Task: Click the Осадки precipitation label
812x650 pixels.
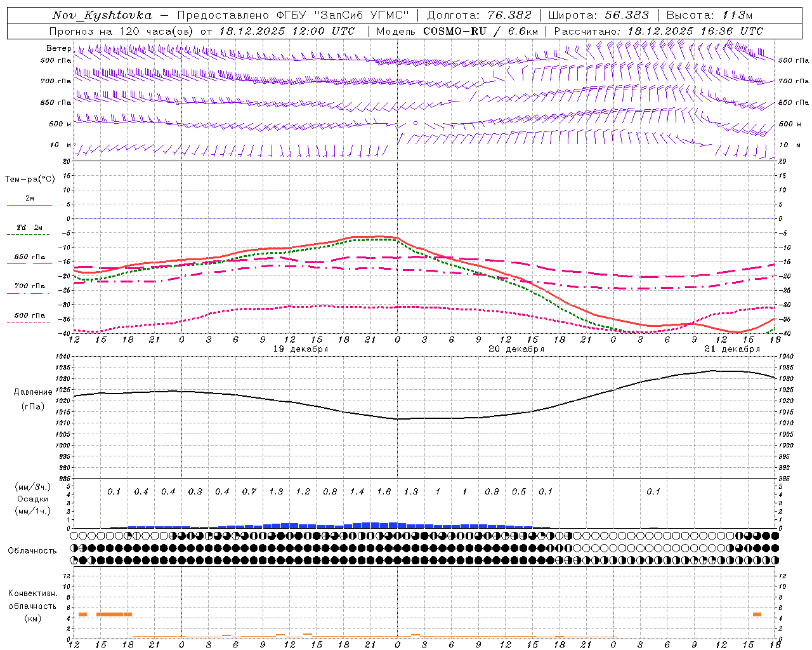Action: (x=32, y=499)
